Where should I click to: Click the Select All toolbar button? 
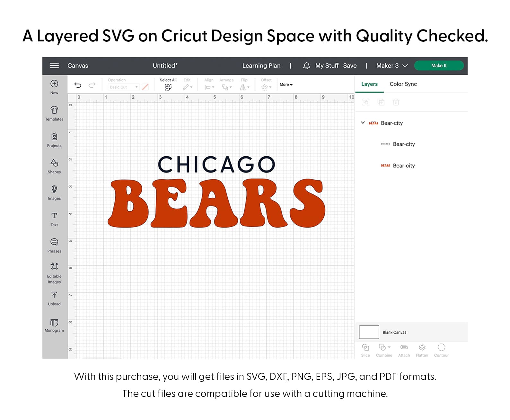tap(168, 84)
